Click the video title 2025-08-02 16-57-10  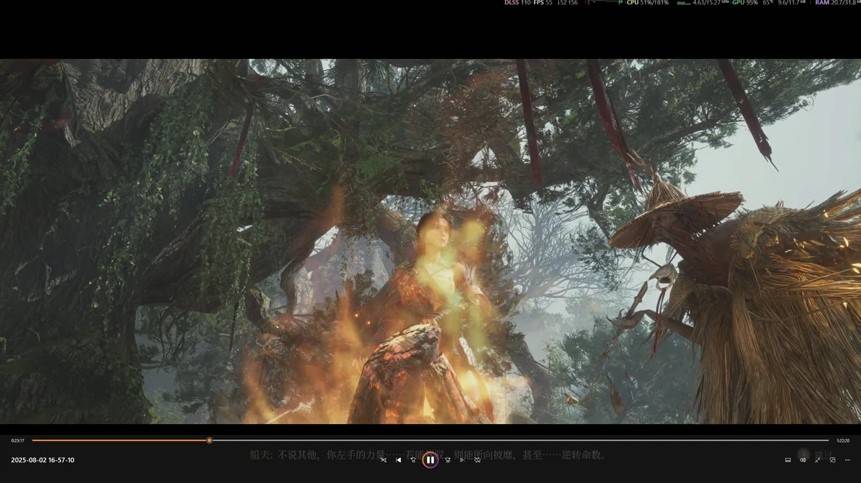[x=42, y=460]
